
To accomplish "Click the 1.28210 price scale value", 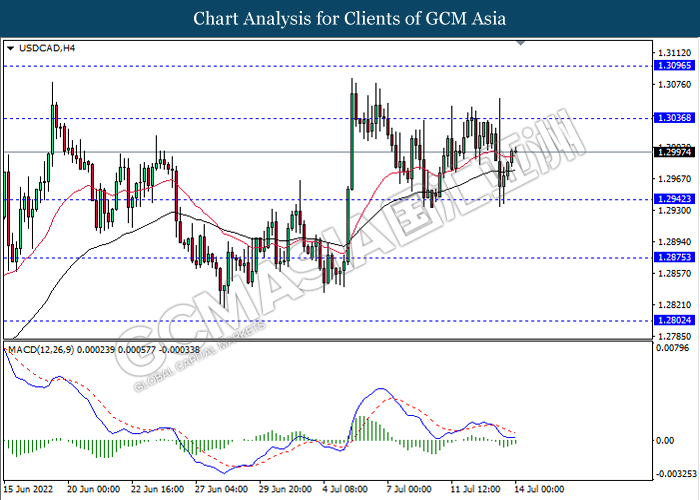I will tap(675, 305).
